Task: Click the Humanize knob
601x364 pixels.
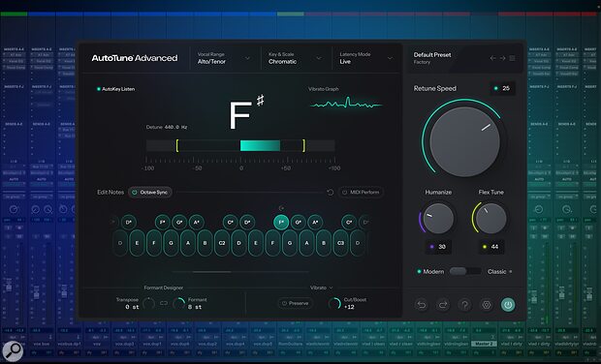Action: (x=438, y=218)
